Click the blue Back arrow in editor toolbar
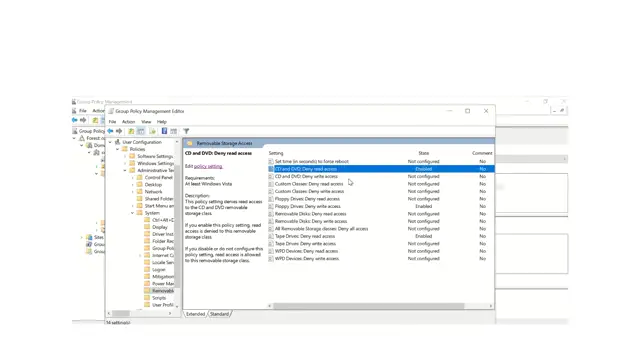 [x=110, y=131]
